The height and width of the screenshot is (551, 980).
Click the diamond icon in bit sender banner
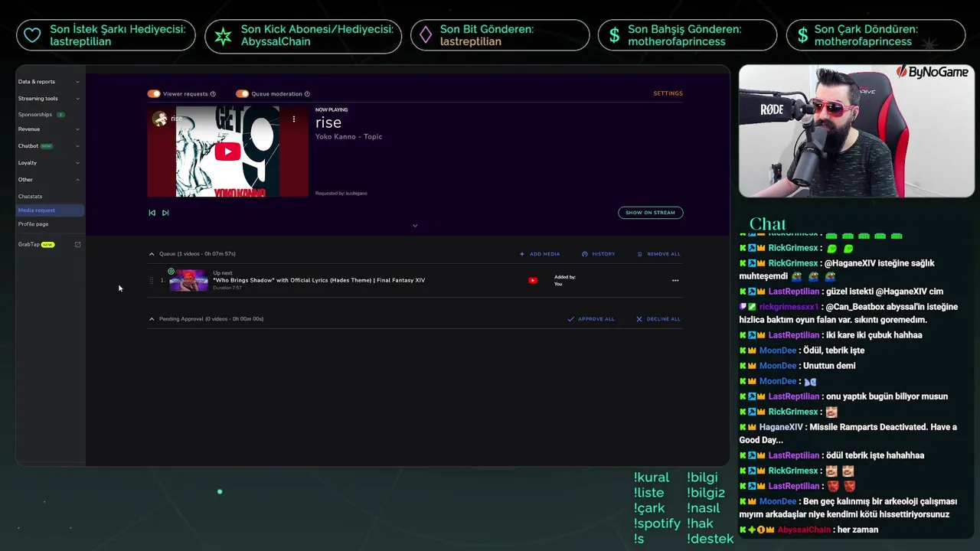[425, 35]
